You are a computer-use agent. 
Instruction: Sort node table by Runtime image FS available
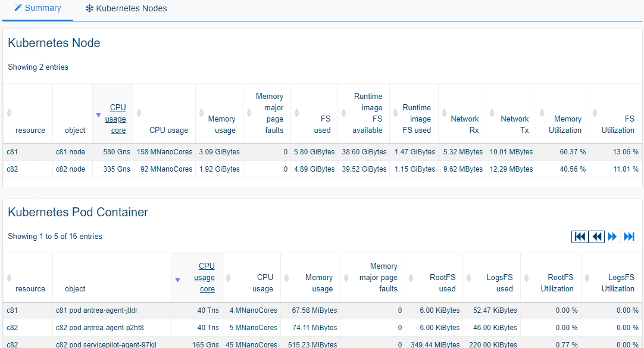pos(367,113)
